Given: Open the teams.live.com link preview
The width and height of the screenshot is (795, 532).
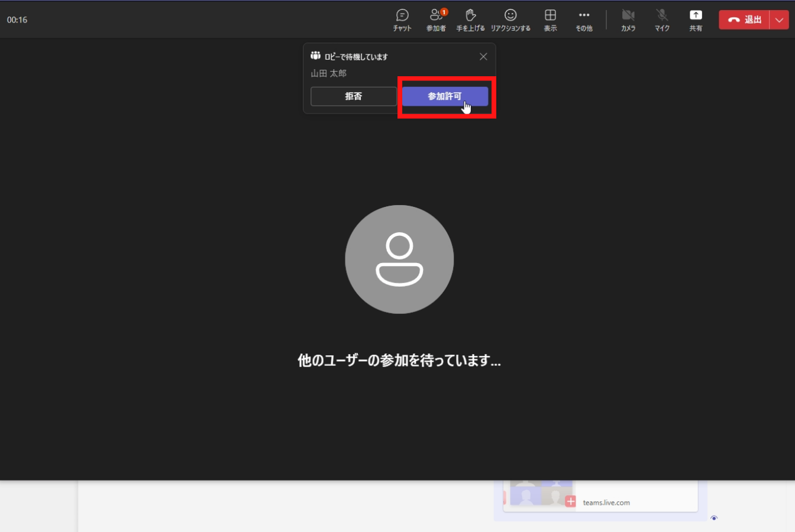Looking at the screenshot, I should [x=606, y=502].
